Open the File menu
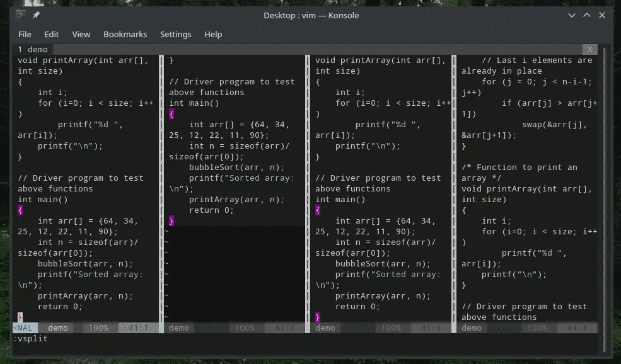Viewport: 621px width, 364px height. click(x=25, y=35)
